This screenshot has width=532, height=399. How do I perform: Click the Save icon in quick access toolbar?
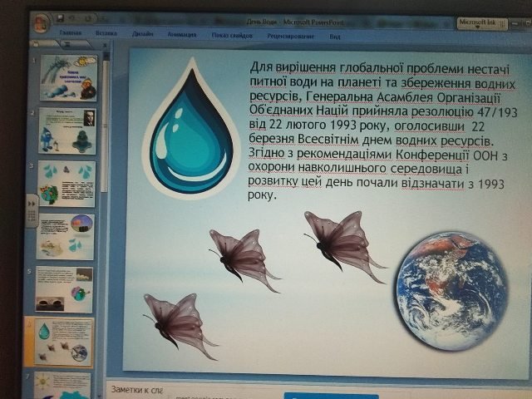60,18
